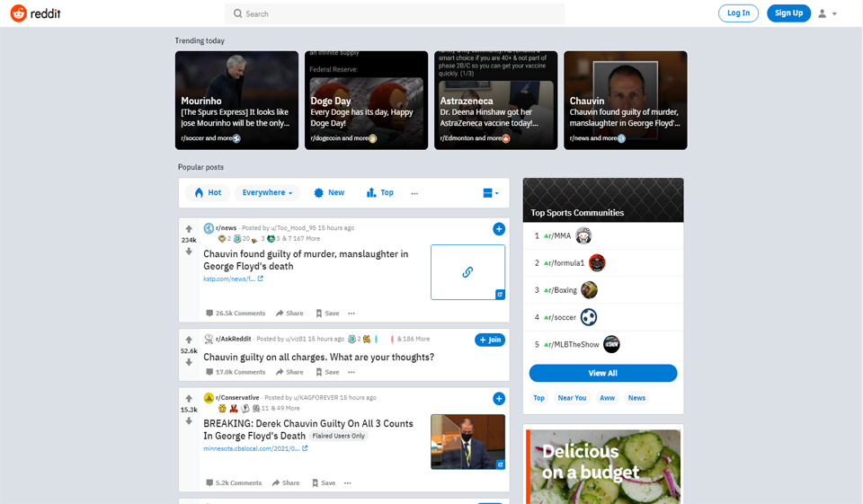Screen dimensions: 863x504
Task: Open more options on r/news post
Action: [351, 313]
